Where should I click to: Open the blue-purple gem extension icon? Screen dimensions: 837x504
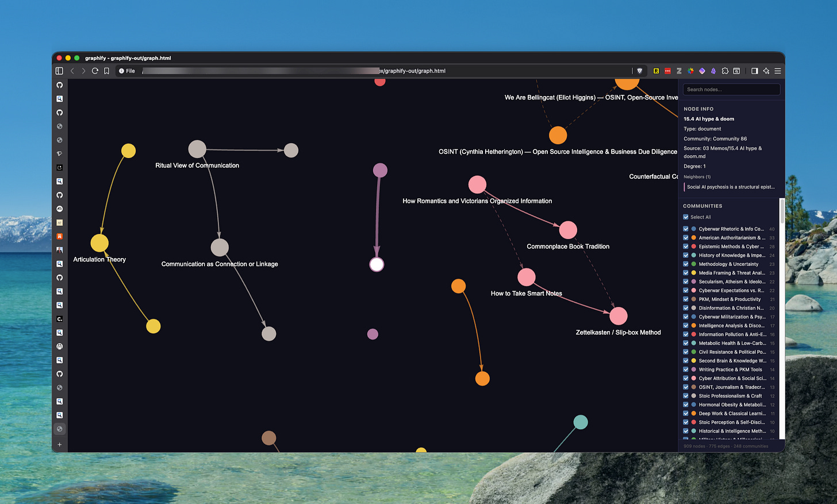702,71
